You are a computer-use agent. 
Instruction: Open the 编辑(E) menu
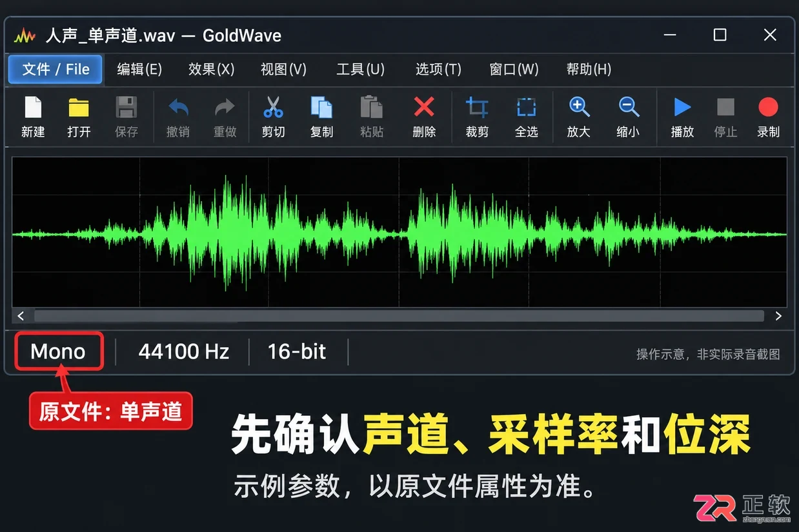[x=139, y=69]
